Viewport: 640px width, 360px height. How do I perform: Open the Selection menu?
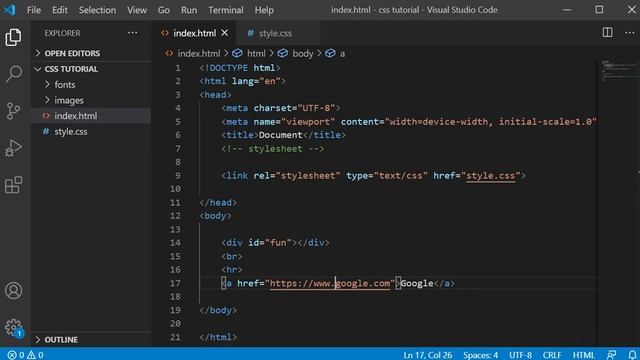pos(97,10)
